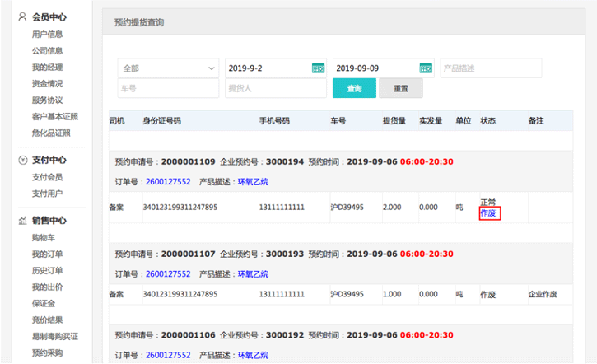Click 销售中心 section heading
The width and height of the screenshot is (597, 364).
[49, 220]
